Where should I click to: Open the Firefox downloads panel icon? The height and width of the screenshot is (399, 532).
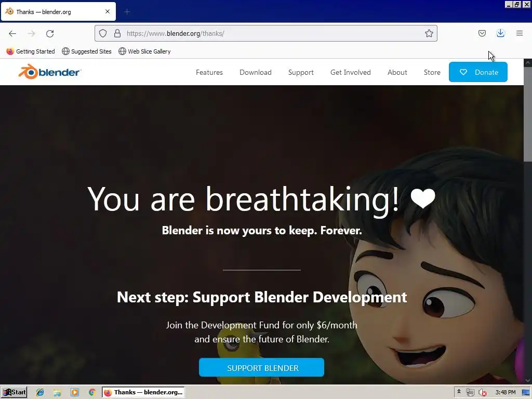point(500,33)
